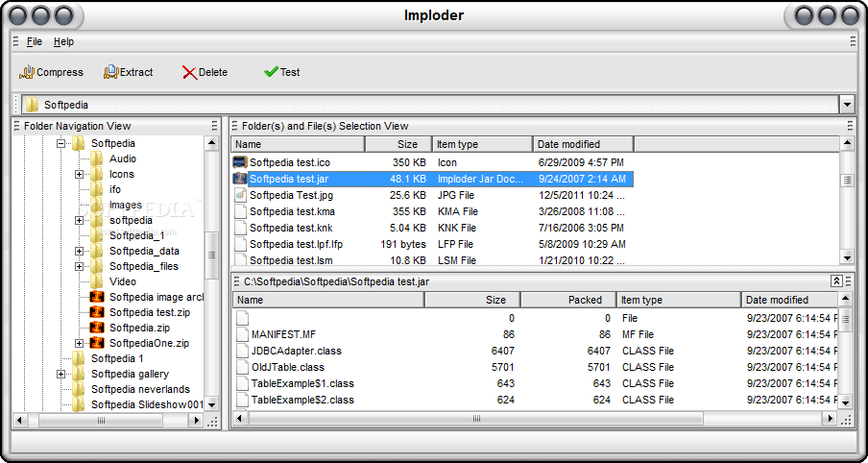Click the Softpedia address bar field
Screen dimensions: 868x463
pyautogui.click(x=431, y=105)
